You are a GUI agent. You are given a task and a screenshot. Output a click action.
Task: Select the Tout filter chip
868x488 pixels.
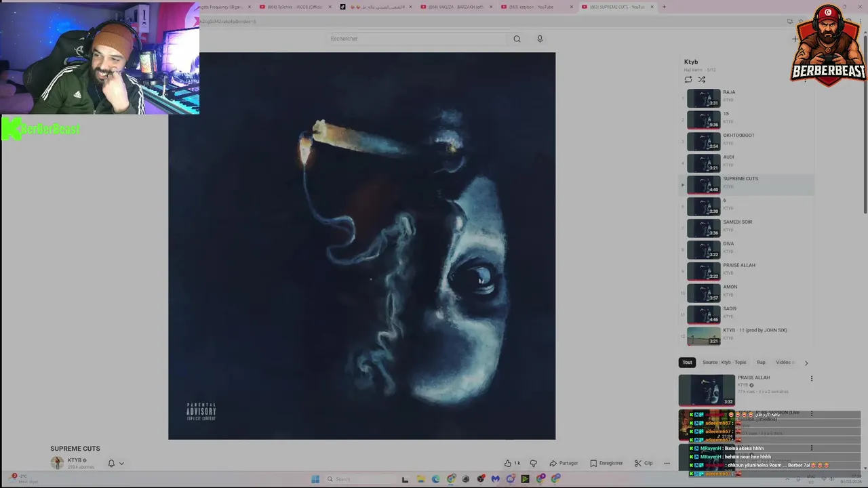687,363
